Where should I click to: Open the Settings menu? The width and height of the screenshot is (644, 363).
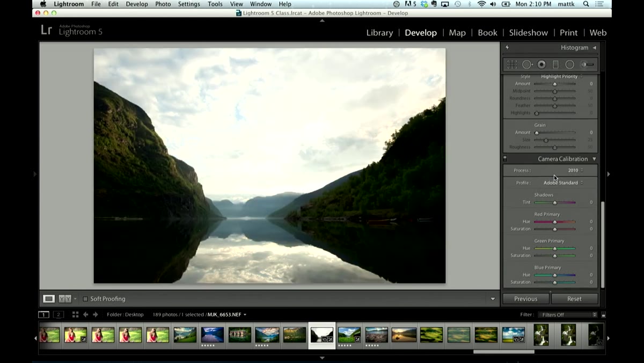[x=189, y=4]
